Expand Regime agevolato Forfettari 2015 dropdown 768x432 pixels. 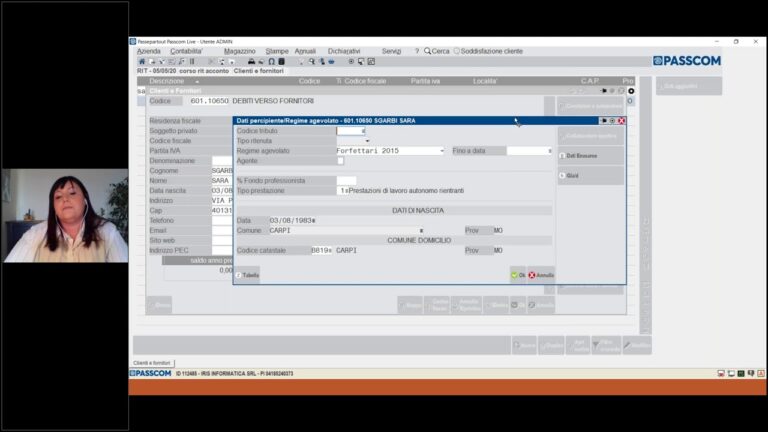point(442,151)
